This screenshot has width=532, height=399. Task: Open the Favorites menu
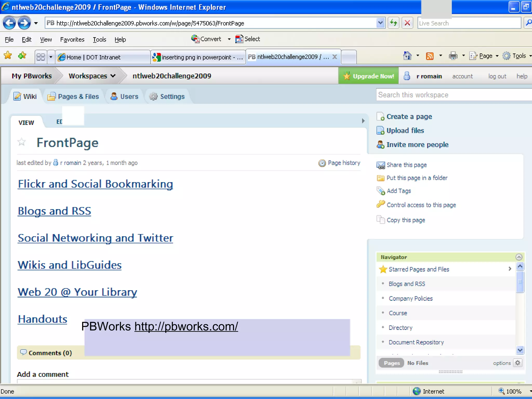[72, 39]
